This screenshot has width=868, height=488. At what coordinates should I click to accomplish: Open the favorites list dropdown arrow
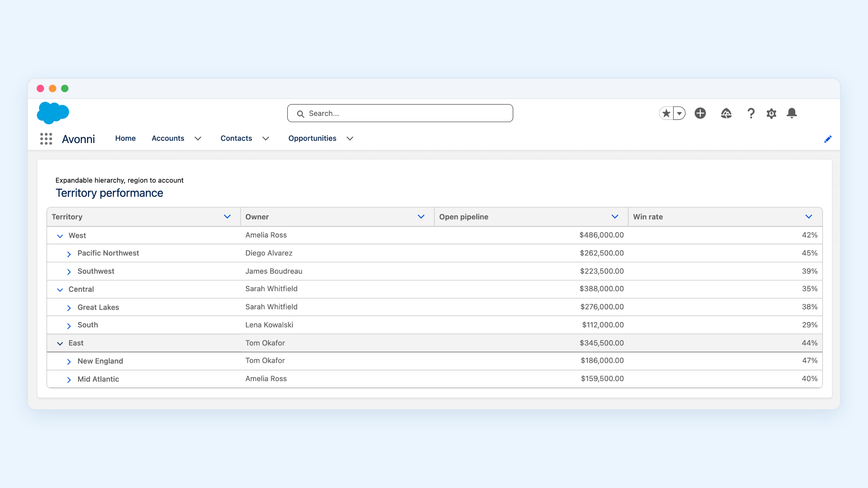[x=679, y=113]
